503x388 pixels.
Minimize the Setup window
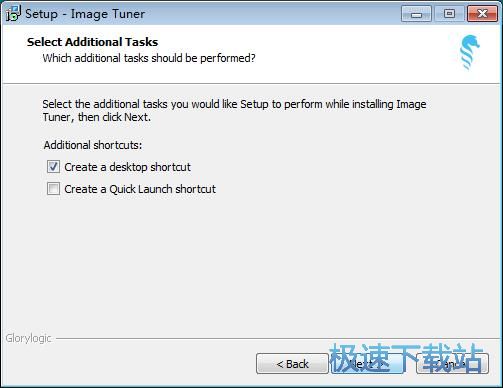click(416, 14)
